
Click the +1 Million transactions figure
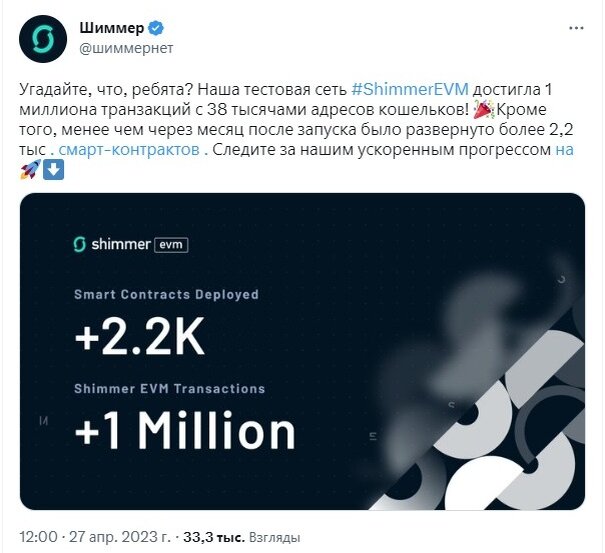[185, 431]
